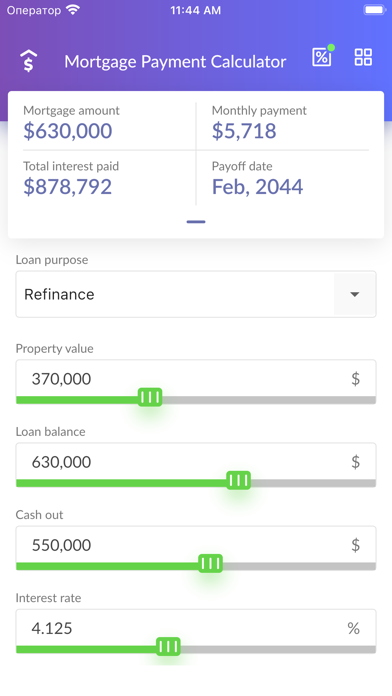Click the Loan balance slider handle

coord(238,480)
